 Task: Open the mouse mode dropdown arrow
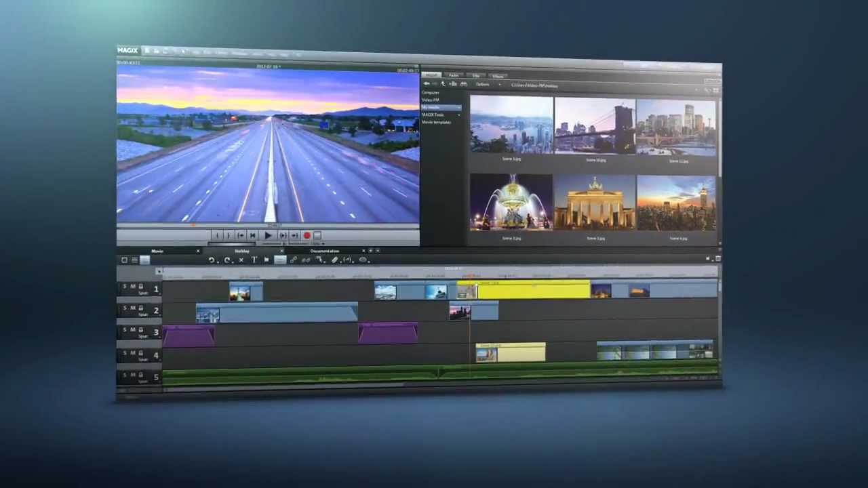pos(324,262)
